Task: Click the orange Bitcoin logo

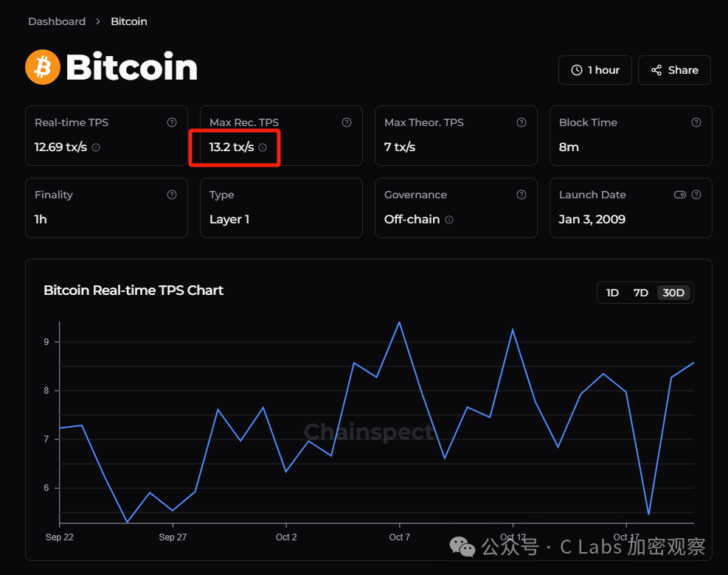Action: pos(43,67)
